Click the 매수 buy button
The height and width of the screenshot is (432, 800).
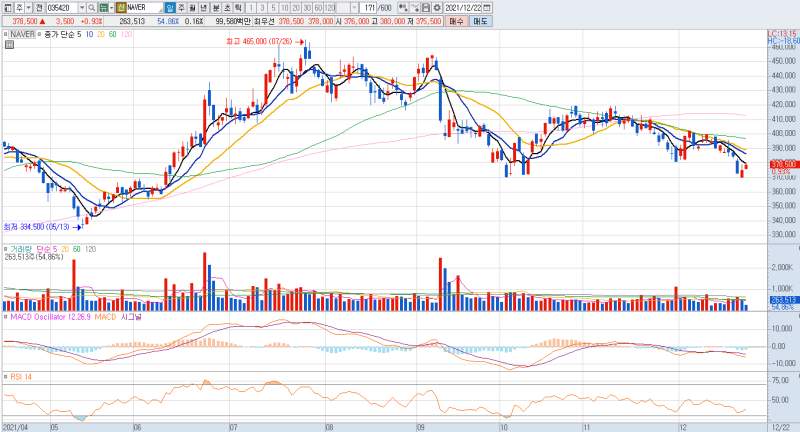click(456, 21)
